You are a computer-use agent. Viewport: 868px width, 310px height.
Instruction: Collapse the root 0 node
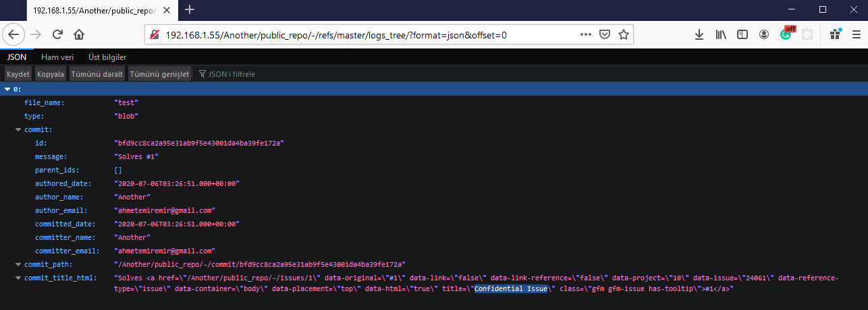click(7, 89)
